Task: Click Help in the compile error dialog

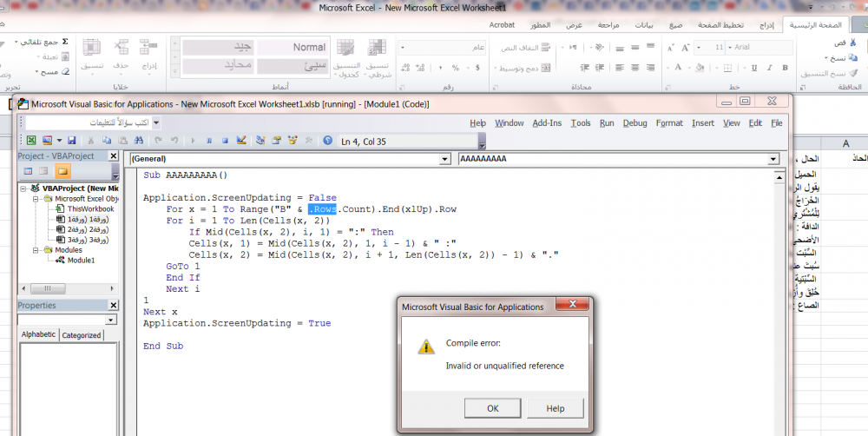Action: [556, 408]
